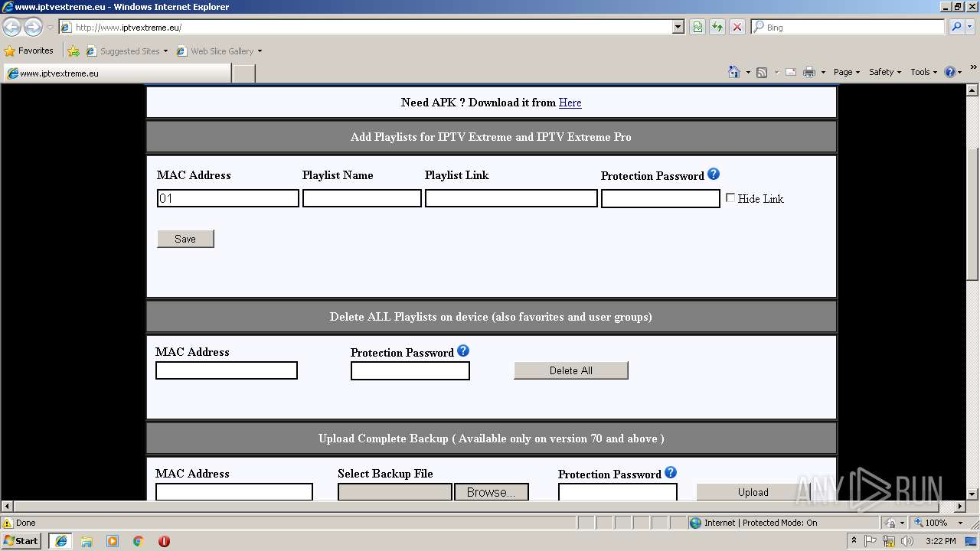Open a new blank tab
Image resolution: width=980 pixels, height=551 pixels.
click(x=243, y=73)
